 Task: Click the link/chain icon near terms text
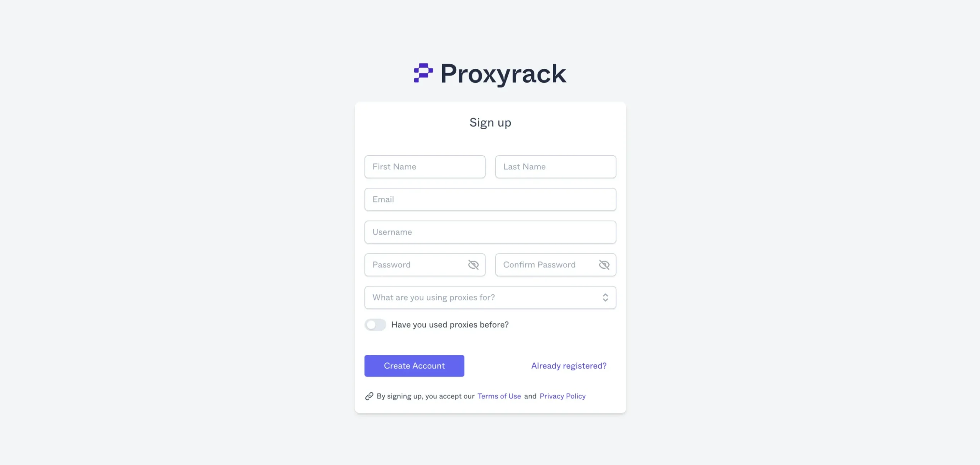pos(369,396)
